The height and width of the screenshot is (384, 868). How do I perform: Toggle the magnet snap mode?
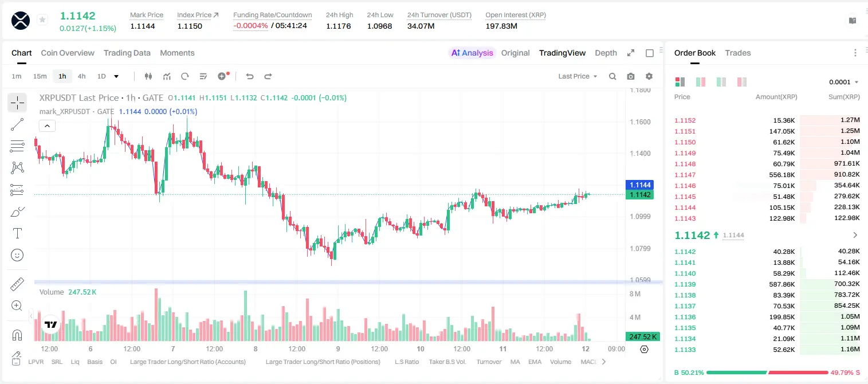pos(17,335)
